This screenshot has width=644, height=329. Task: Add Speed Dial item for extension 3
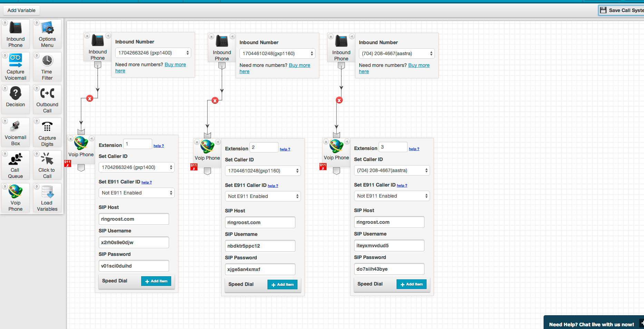coord(411,284)
